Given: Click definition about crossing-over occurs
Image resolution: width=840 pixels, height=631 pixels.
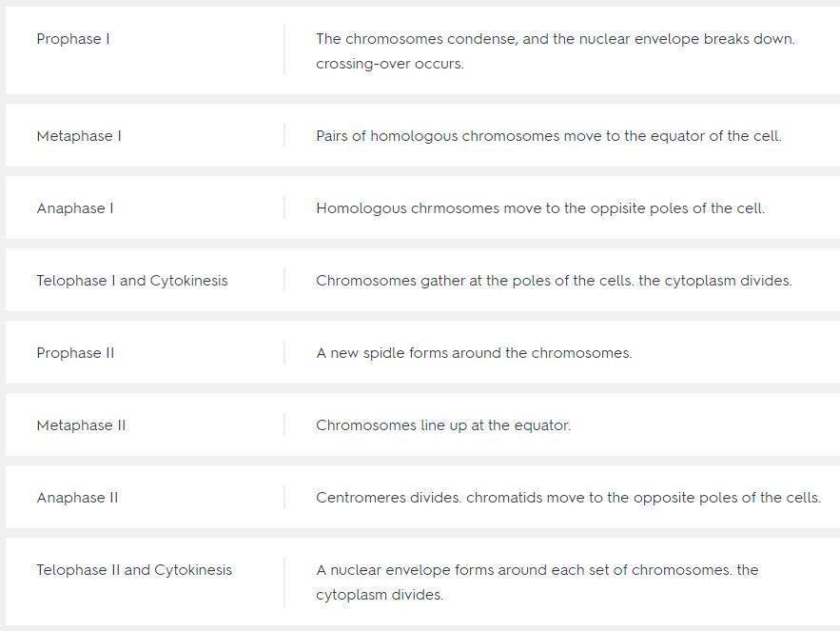Looking at the screenshot, I should coord(390,64).
